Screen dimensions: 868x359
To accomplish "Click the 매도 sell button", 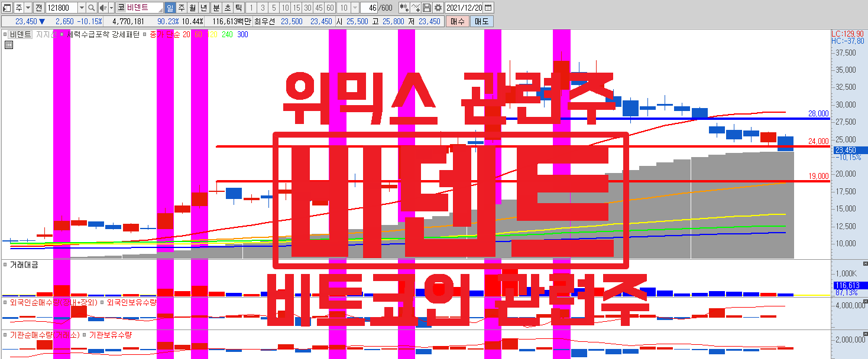I will (481, 21).
